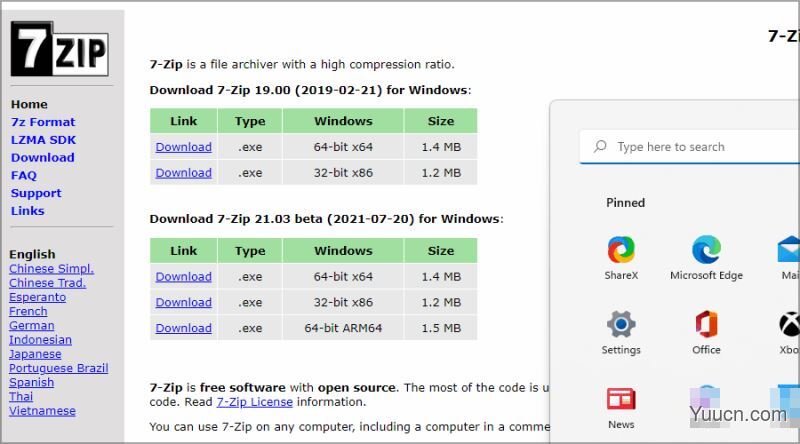Open the Settings gear icon
800x444 pixels.
(621, 325)
